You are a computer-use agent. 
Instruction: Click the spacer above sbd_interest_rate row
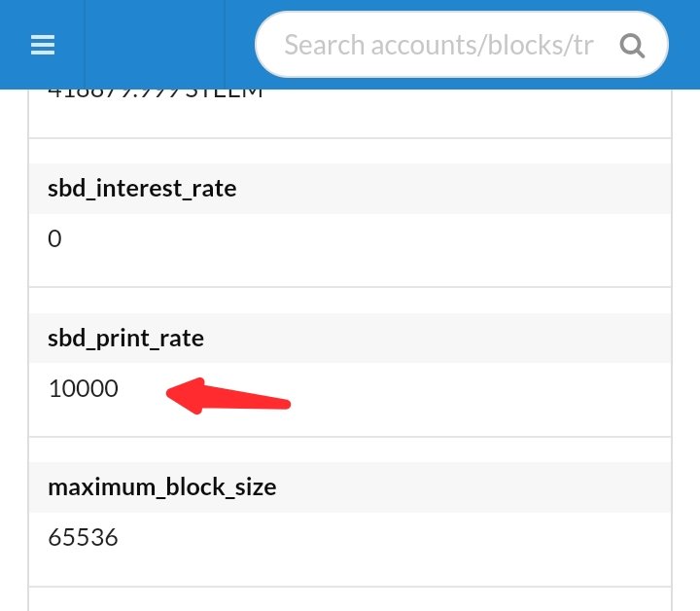(x=350, y=151)
